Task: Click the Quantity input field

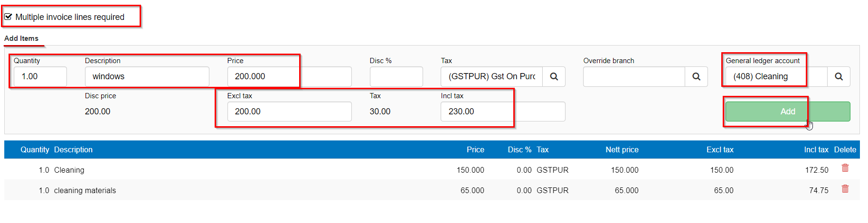Action: [x=40, y=76]
